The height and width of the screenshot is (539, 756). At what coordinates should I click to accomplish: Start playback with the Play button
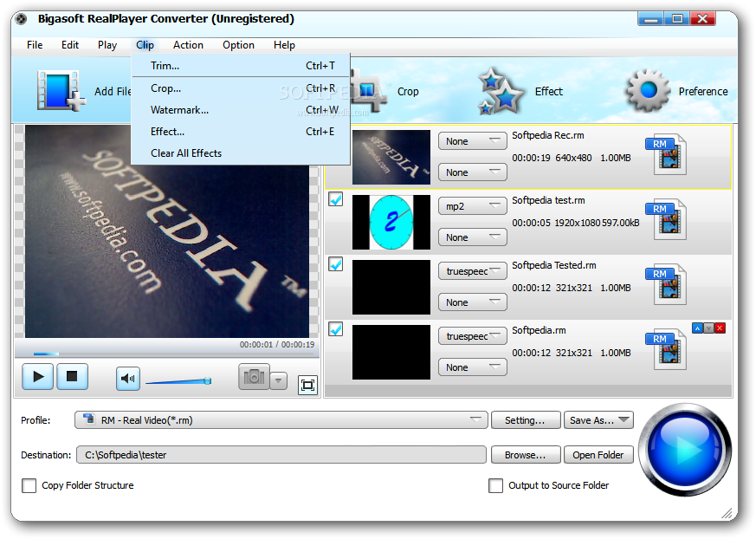pos(37,377)
